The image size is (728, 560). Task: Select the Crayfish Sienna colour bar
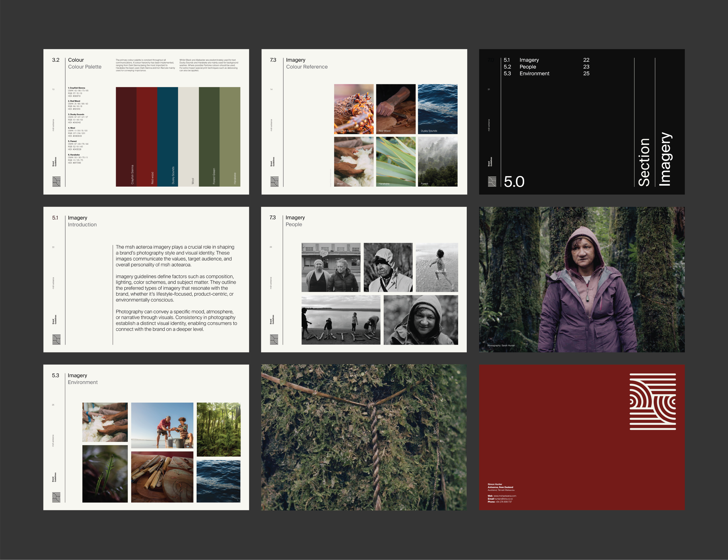126,137
